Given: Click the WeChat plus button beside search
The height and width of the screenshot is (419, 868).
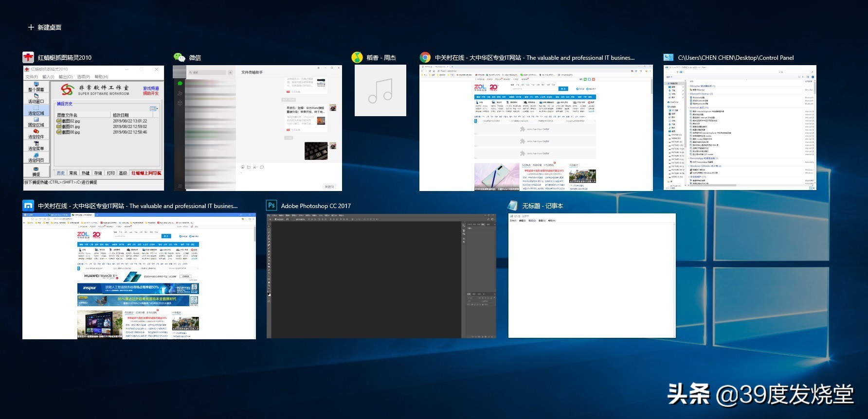Looking at the screenshot, I should [x=230, y=72].
